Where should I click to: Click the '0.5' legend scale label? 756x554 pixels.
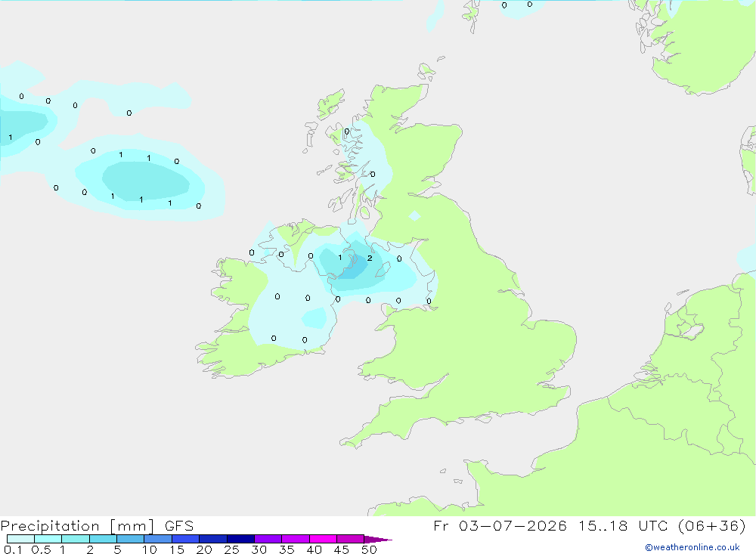click(41, 549)
